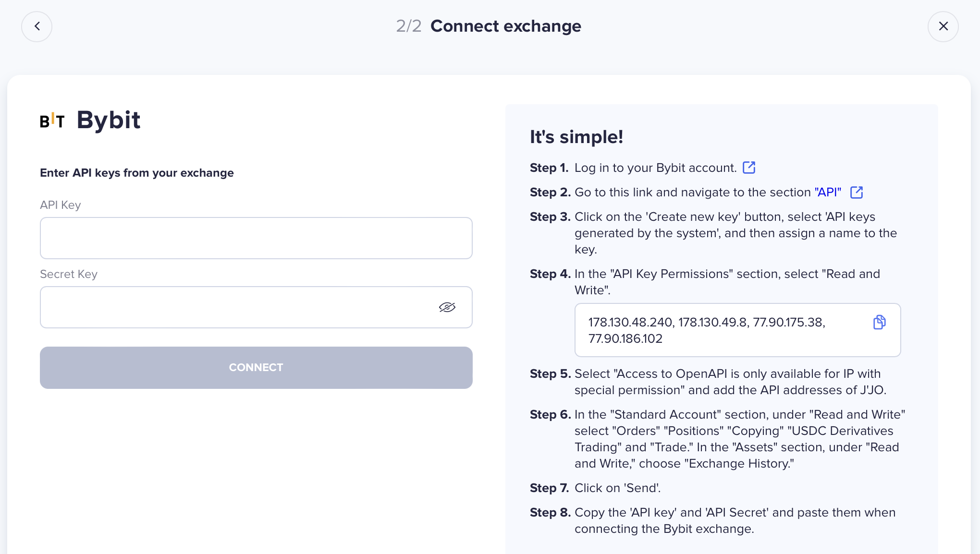
Task: Open the external link icon beside "API"
Action: [857, 193]
